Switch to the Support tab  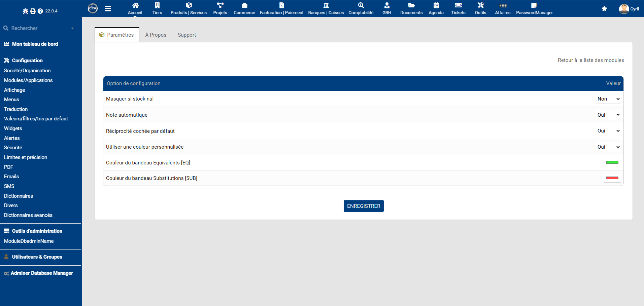[x=187, y=35]
